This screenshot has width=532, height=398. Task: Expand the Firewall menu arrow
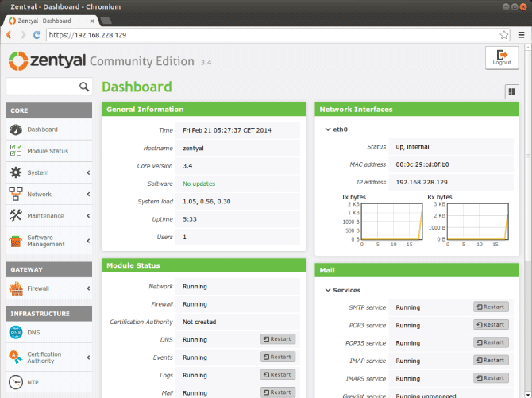[88, 288]
